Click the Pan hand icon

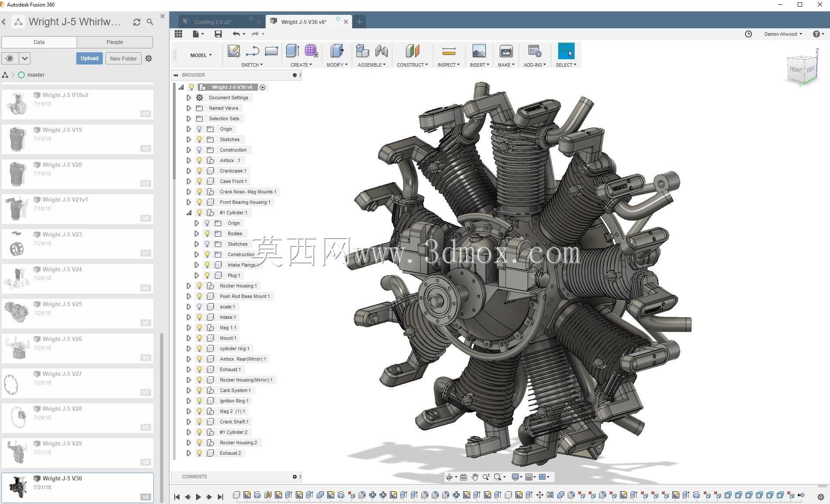coord(475,477)
